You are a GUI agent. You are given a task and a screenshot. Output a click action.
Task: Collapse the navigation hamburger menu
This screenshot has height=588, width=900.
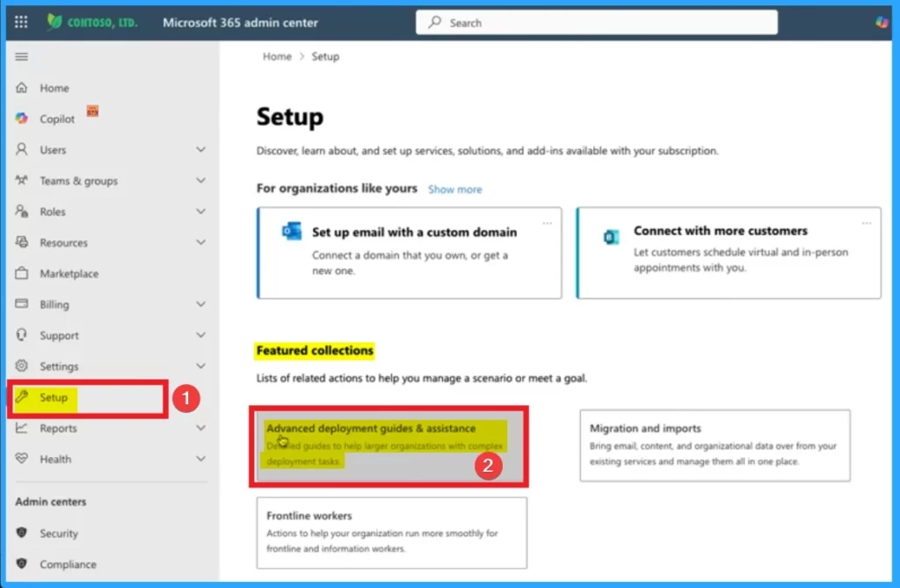coord(21,56)
